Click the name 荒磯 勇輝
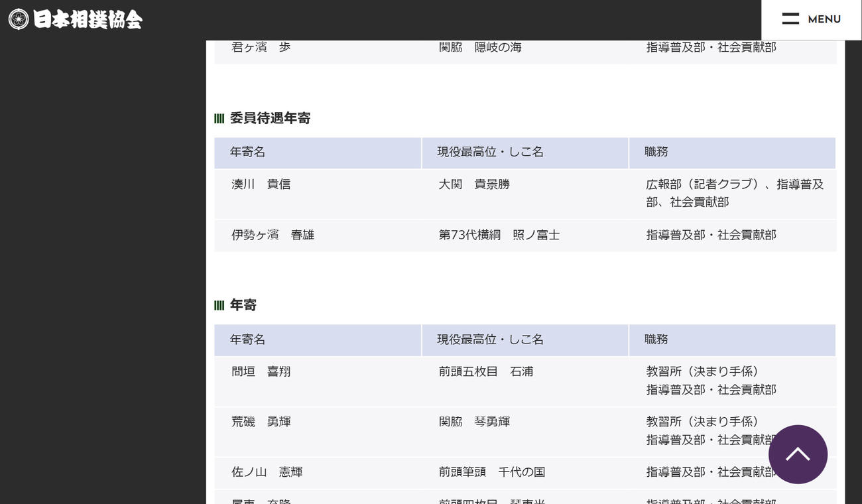862x504 pixels. click(261, 422)
